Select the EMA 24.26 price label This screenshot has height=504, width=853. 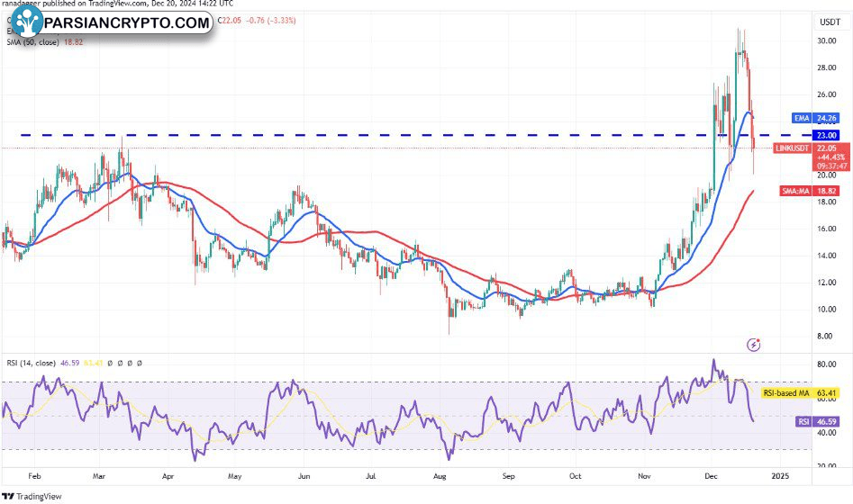coord(815,118)
